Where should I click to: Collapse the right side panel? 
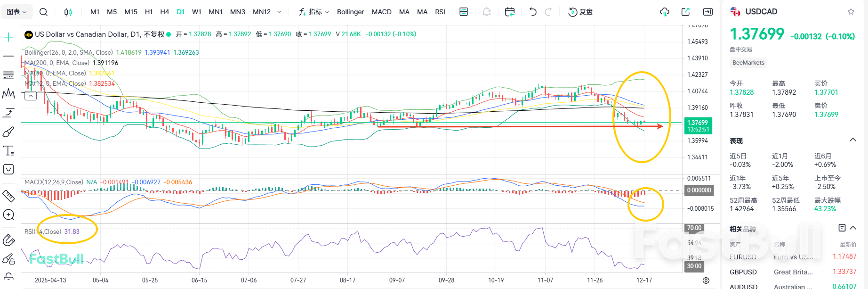tap(708, 12)
